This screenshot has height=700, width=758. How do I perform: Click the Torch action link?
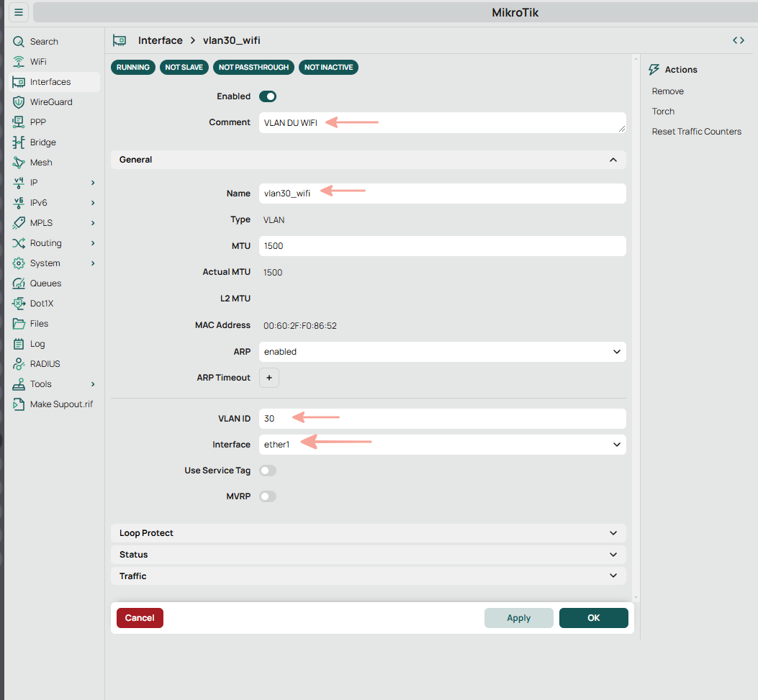pyautogui.click(x=663, y=112)
